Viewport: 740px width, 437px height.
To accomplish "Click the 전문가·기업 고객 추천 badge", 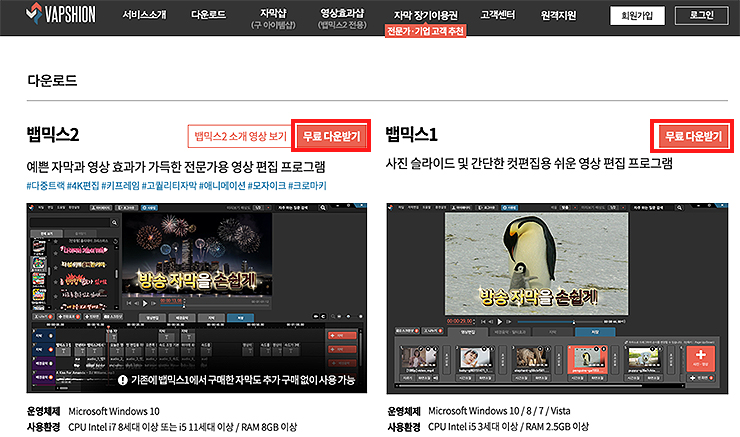I will [x=426, y=31].
